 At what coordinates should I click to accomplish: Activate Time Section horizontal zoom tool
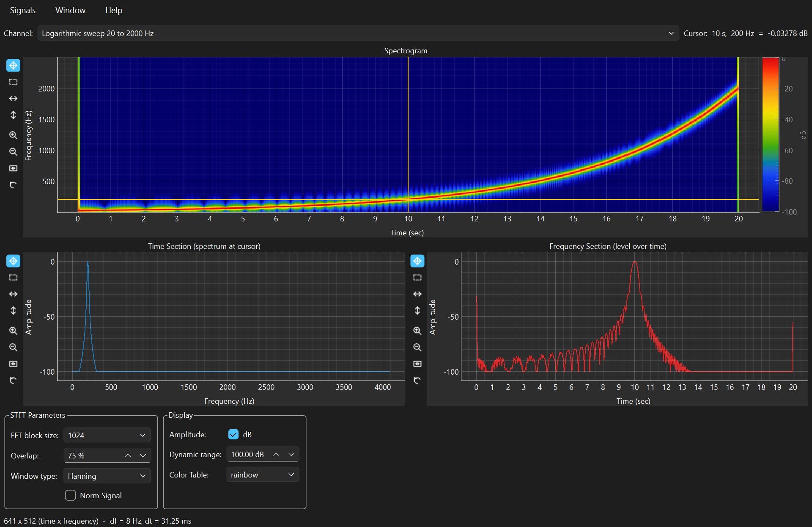(x=13, y=294)
